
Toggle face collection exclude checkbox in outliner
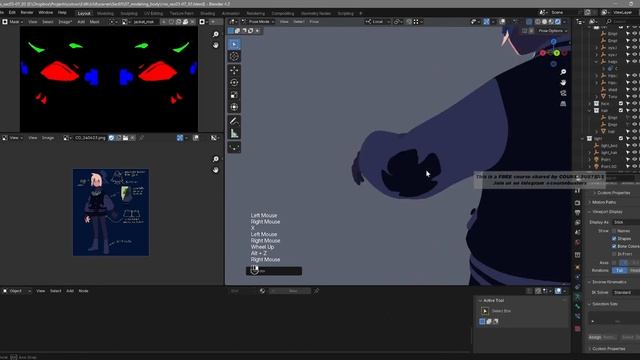tap(621, 104)
